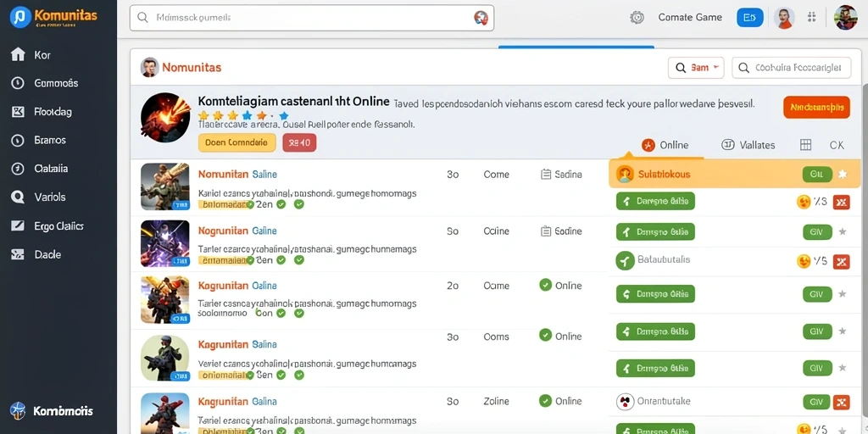
Task: Click the Doen Comndarie yellow button
Action: pyautogui.click(x=237, y=142)
